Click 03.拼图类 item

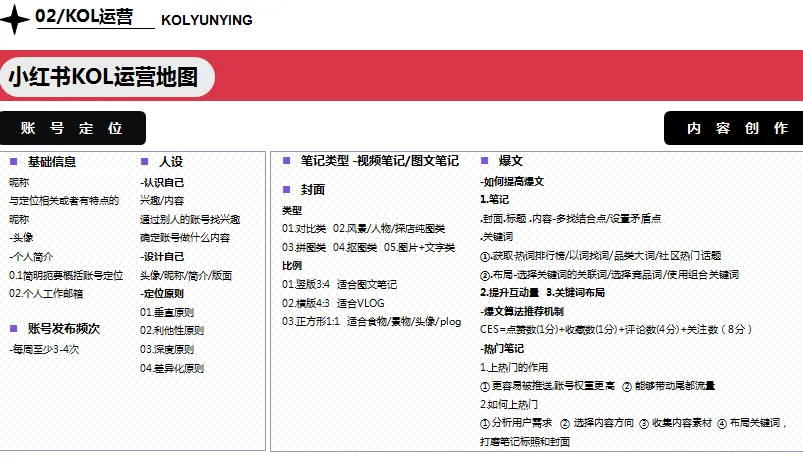coord(304,247)
